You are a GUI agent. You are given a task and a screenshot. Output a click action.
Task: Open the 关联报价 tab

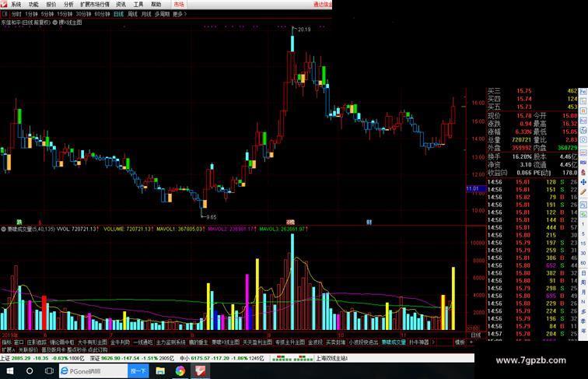(x=28, y=349)
